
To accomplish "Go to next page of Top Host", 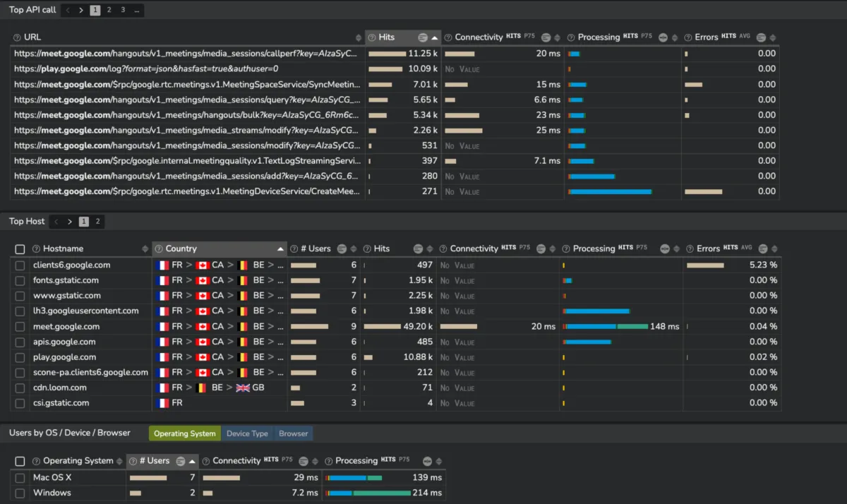I will (x=70, y=222).
